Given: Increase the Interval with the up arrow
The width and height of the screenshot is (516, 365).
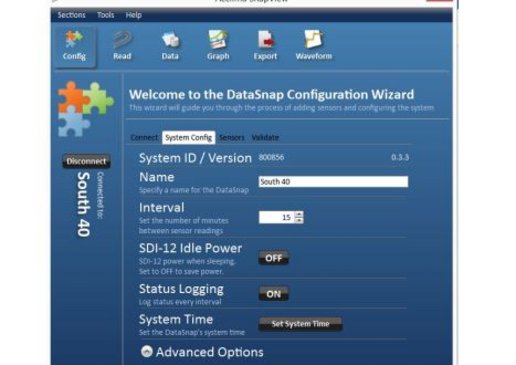Looking at the screenshot, I should (x=299, y=214).
